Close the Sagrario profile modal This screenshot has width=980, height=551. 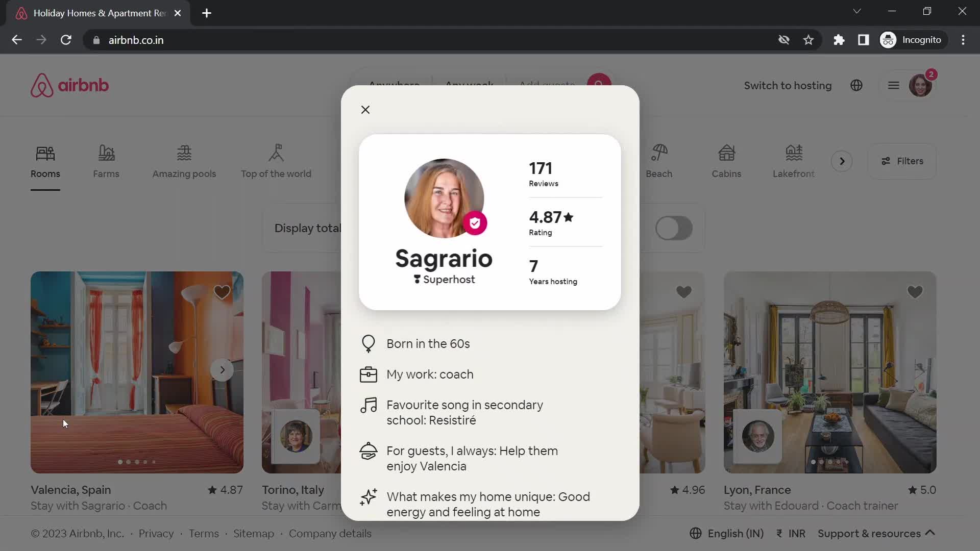click(365, 110)
